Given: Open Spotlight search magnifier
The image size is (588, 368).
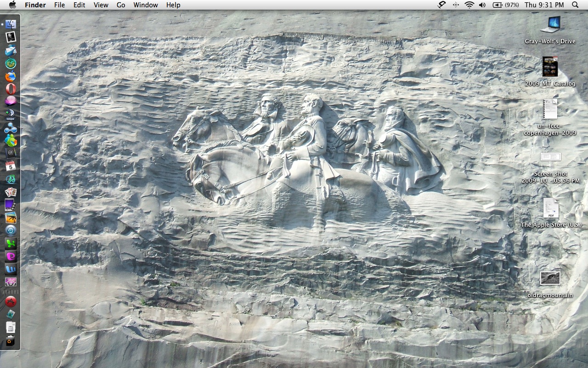Looking at the screenshot, I should tap(575, 5).
